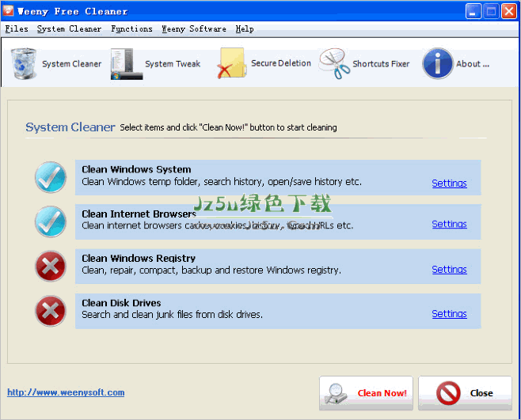Select the System Cleaner toolbar label
This screenshot has height=420, width=521.
[x=72, y=64]
